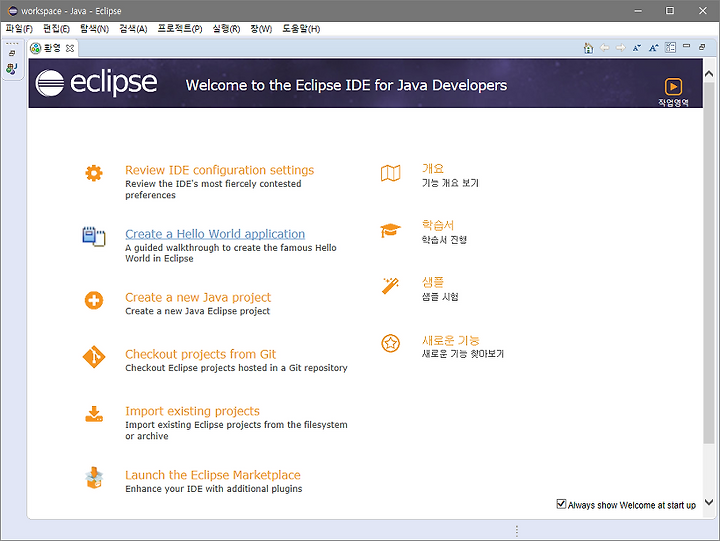This screenshot has width=720, height=541.
Task: Click the Samples magic wand icon
Action: click(x=390, y=285)
